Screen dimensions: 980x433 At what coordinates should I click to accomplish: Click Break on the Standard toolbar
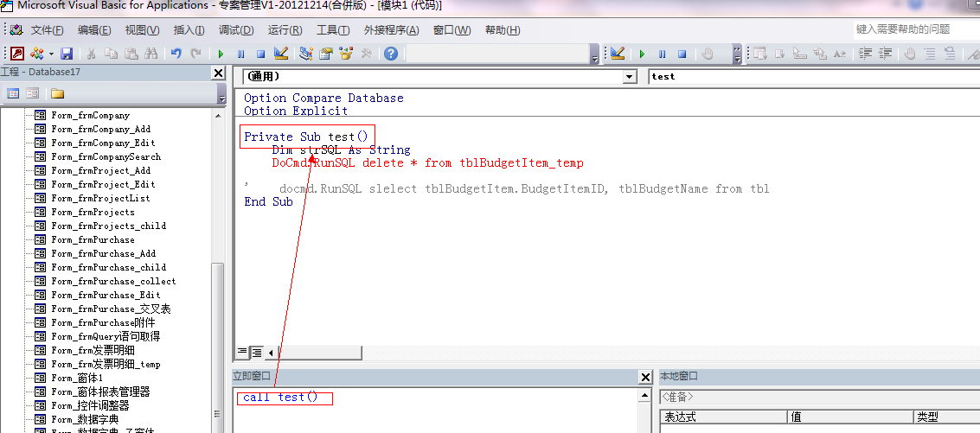tap(240, 54)
